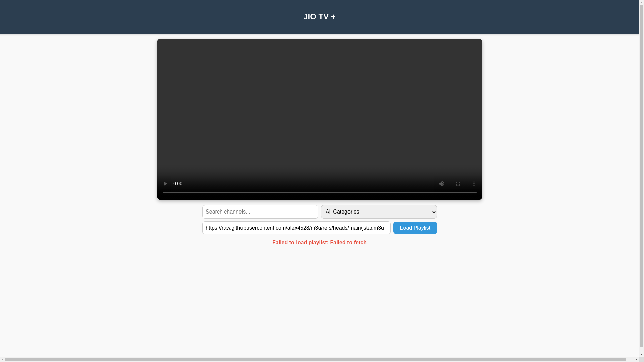The image size is (644, 362).
Task: Focus the Search channels input field
Action: pyautogui.click(x=260, y=212)
